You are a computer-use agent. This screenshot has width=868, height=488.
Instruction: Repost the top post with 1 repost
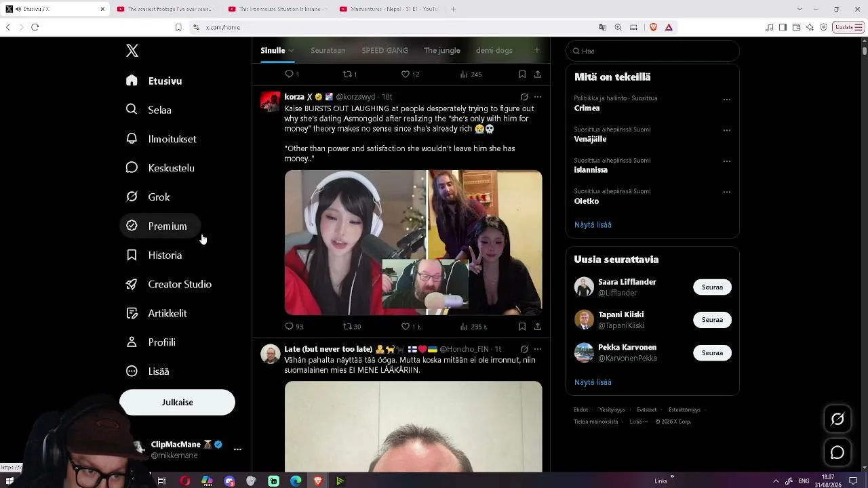(350, 75)
